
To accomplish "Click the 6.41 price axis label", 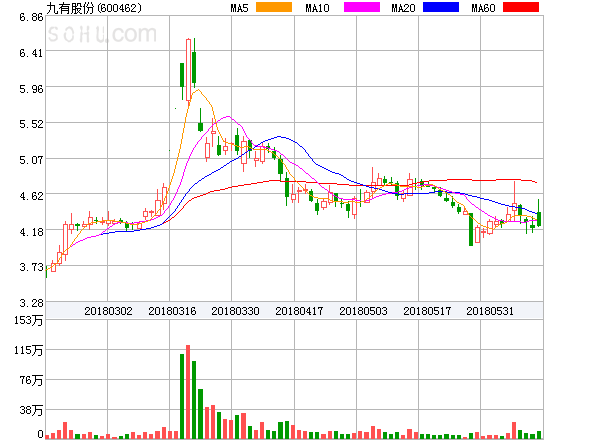I will pyautogui.click(x=31, y=53).
